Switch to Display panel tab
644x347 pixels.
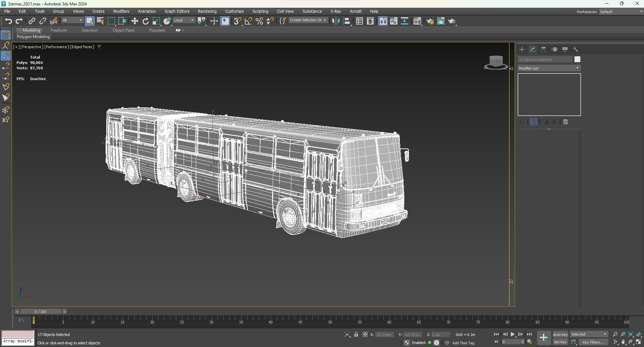pos(565,49)
